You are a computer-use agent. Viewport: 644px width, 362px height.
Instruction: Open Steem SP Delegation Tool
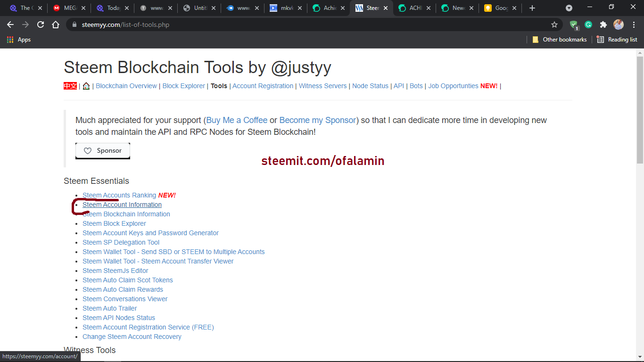click(x=121, y=242)
